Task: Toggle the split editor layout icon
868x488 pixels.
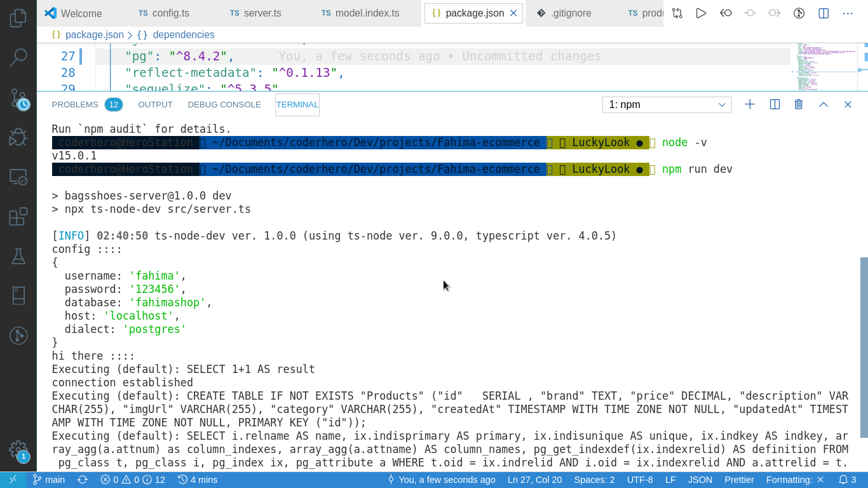Action: tap(823, 13)
